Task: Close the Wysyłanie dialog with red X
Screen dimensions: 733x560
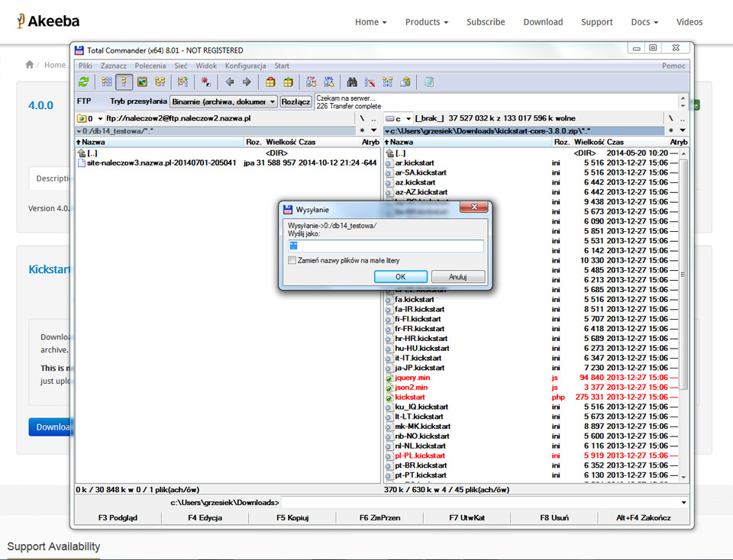Action: 474,207
